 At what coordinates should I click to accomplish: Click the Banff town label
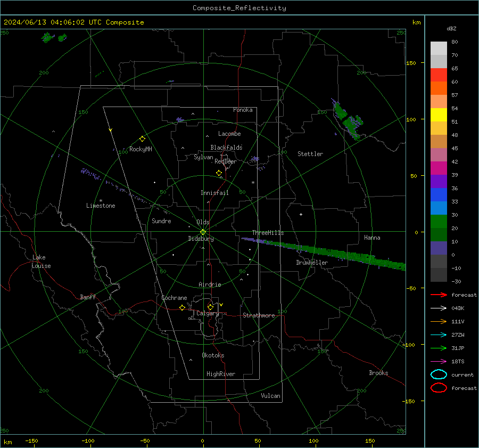click(x=88, y=297)
